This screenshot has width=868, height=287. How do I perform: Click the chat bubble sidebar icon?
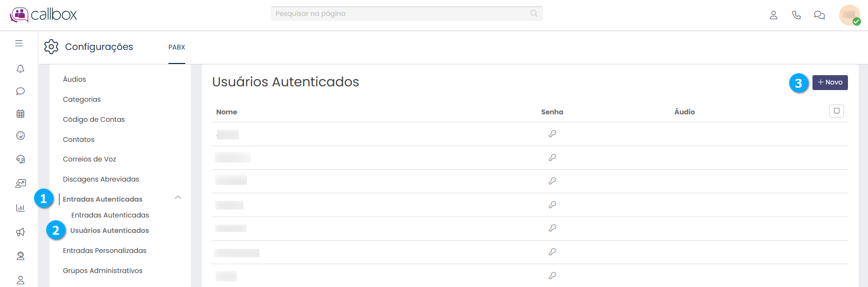(20, 91)
